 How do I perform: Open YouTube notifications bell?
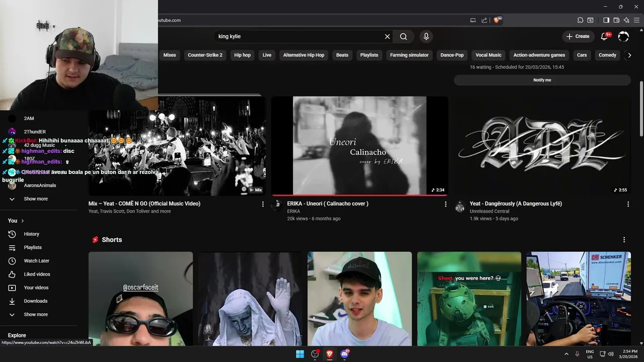click(605, 36)
